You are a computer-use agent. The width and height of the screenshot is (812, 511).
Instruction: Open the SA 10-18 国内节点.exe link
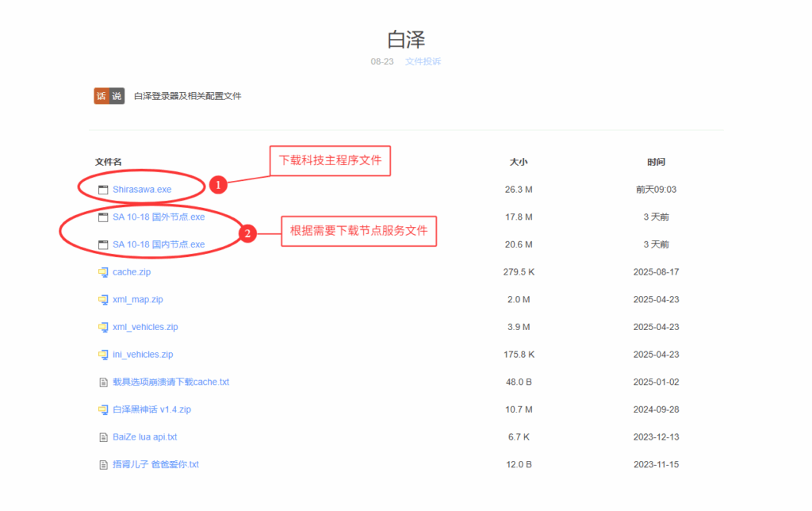point(159,244)
